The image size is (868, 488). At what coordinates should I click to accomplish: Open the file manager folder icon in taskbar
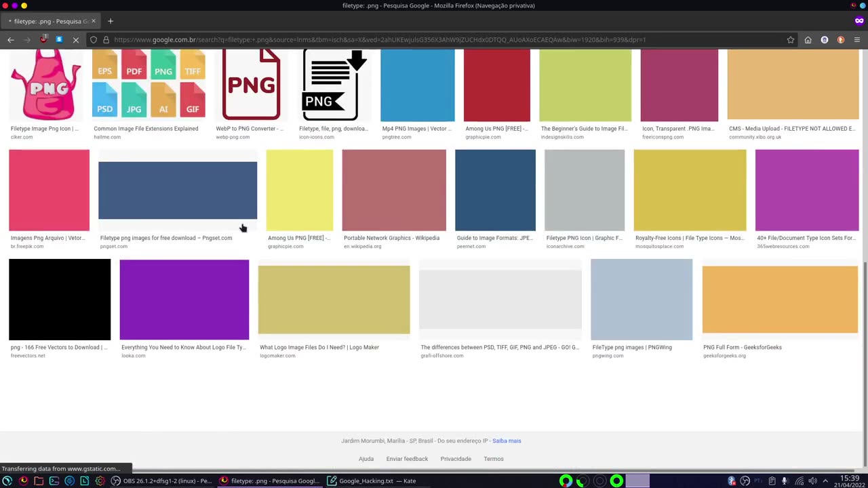[39, 481]
